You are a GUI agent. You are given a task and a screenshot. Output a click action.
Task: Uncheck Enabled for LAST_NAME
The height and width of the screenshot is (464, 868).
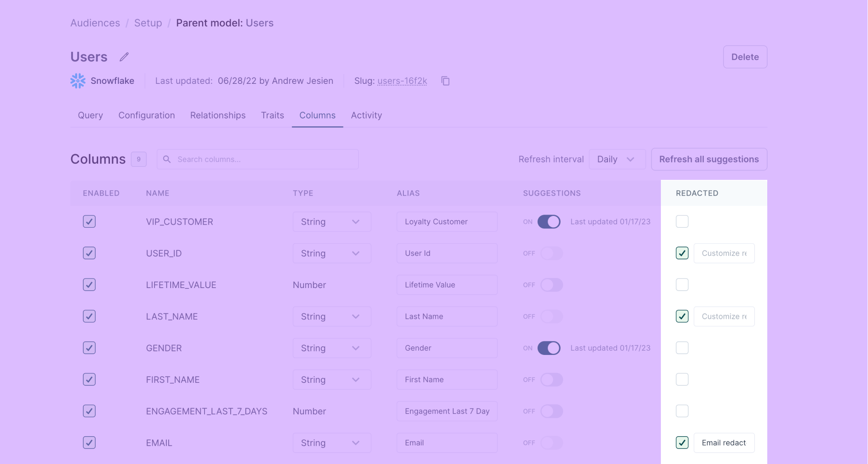(x=89, y=316)
